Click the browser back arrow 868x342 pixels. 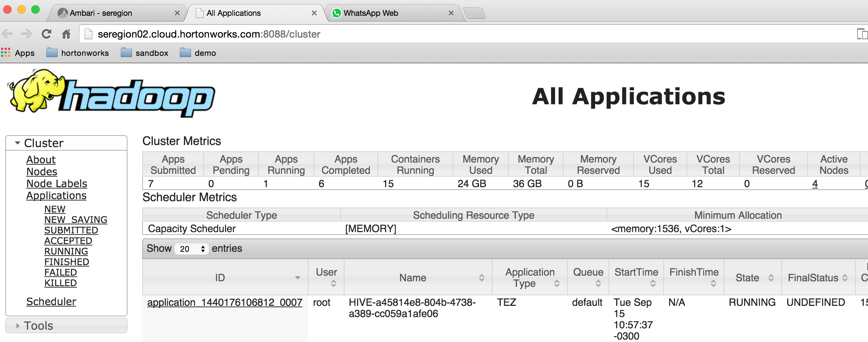click(7, 34)
